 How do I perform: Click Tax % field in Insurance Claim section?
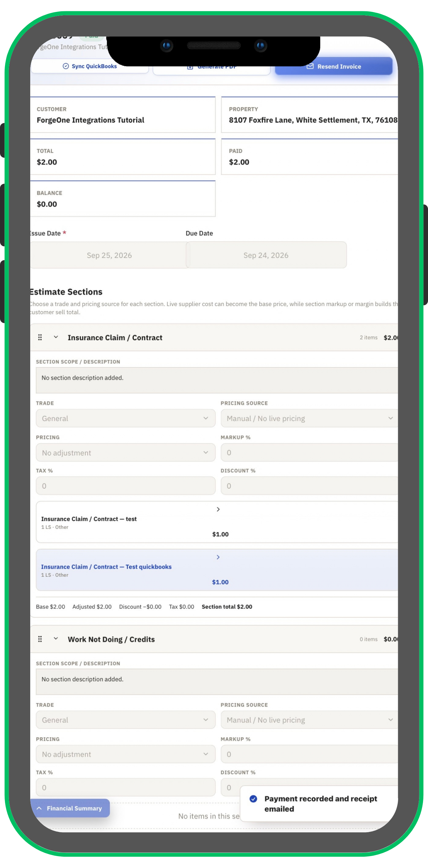pos(125,486)
